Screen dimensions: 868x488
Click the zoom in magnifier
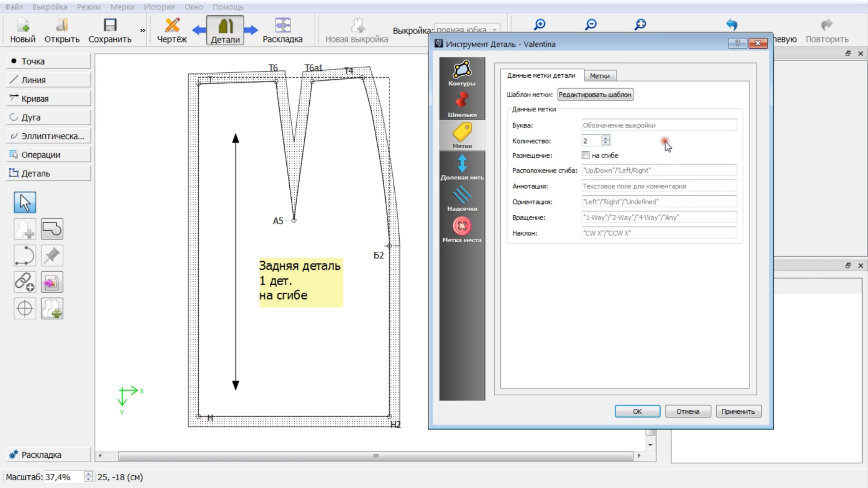539,25
